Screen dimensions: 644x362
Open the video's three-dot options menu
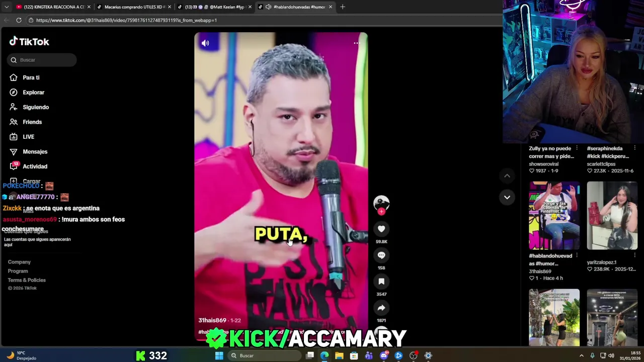coord(356,43)
